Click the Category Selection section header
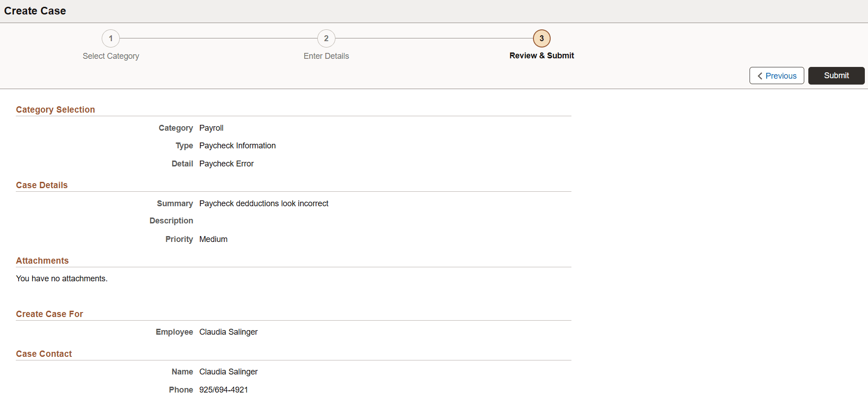Image resolution: width=868 pixels, height=412 pixels. click(x=55, y=109)
